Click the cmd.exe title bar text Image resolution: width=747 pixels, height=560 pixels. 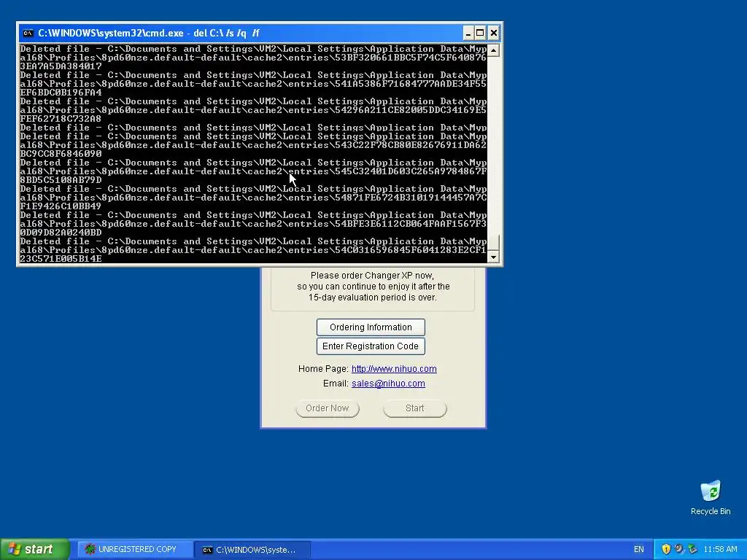click(149, 33)
